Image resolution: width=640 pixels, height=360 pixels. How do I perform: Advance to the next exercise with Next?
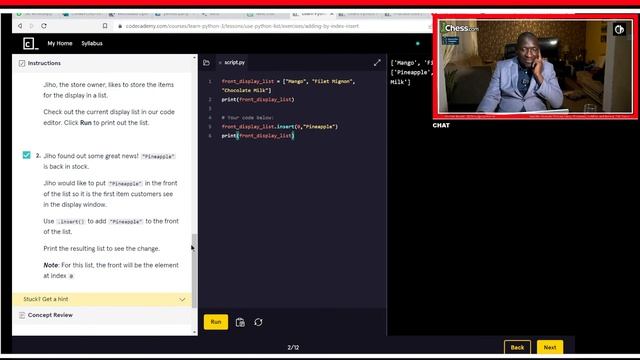tap(550, 347)
